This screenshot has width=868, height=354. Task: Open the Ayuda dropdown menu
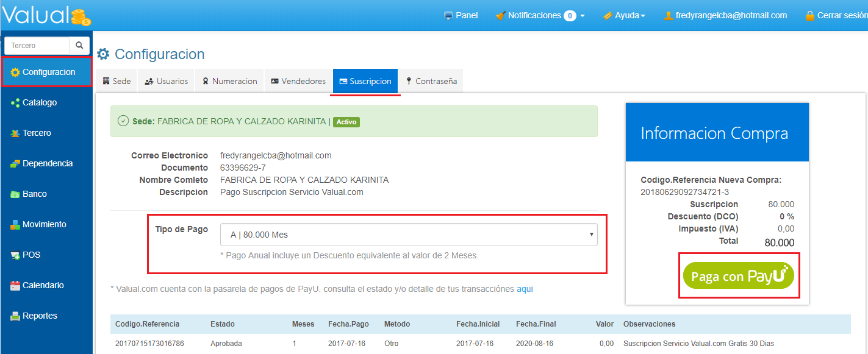(624, 15)
